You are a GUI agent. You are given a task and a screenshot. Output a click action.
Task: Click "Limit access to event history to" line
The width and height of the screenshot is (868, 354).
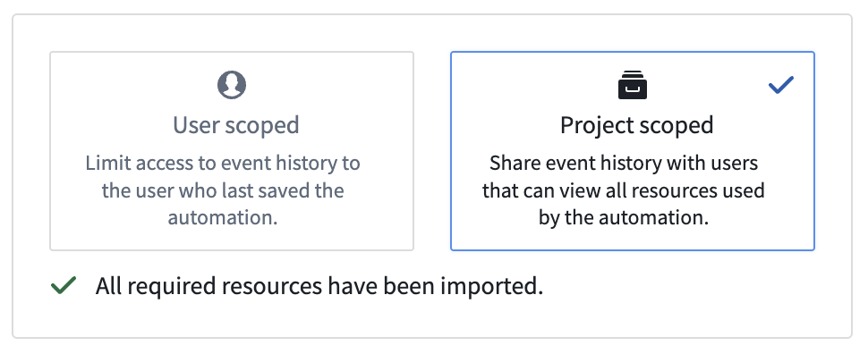pyautogui.click(x=223, y=164)
